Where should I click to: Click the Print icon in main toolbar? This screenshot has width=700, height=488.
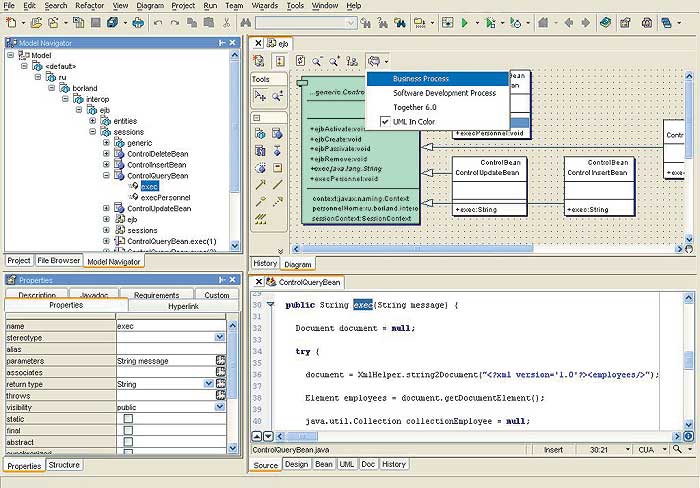pyautogui.click(x=138, y=22)
